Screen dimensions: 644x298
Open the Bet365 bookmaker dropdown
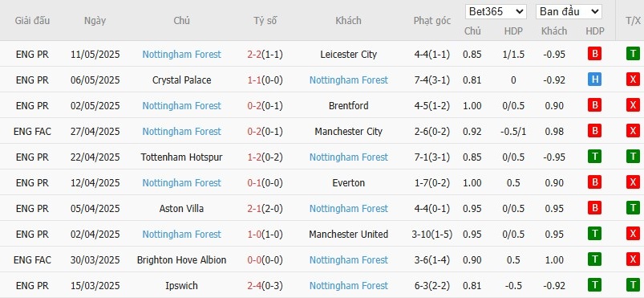pos(496,11)
